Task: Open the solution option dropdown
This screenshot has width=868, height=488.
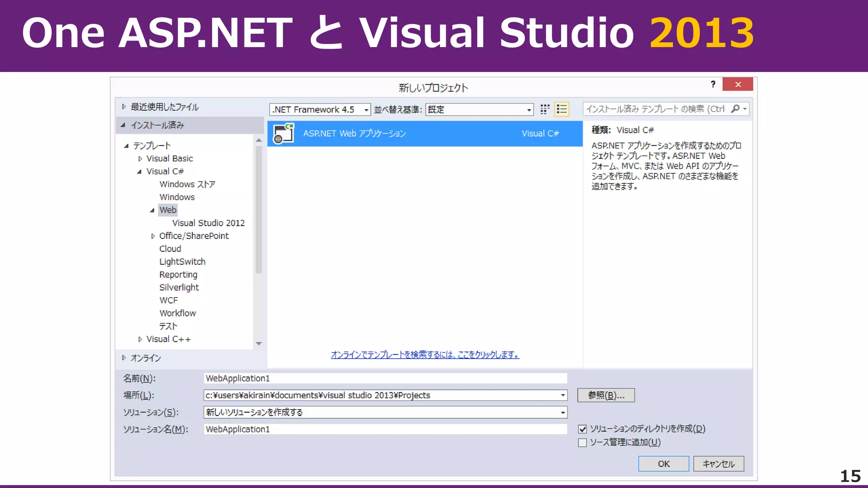Action: click(x=562, y=412)
